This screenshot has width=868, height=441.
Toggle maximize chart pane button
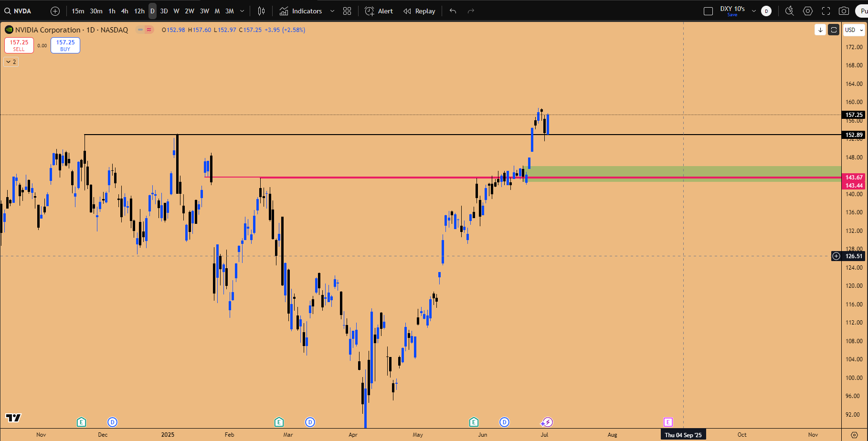point(834,30)
